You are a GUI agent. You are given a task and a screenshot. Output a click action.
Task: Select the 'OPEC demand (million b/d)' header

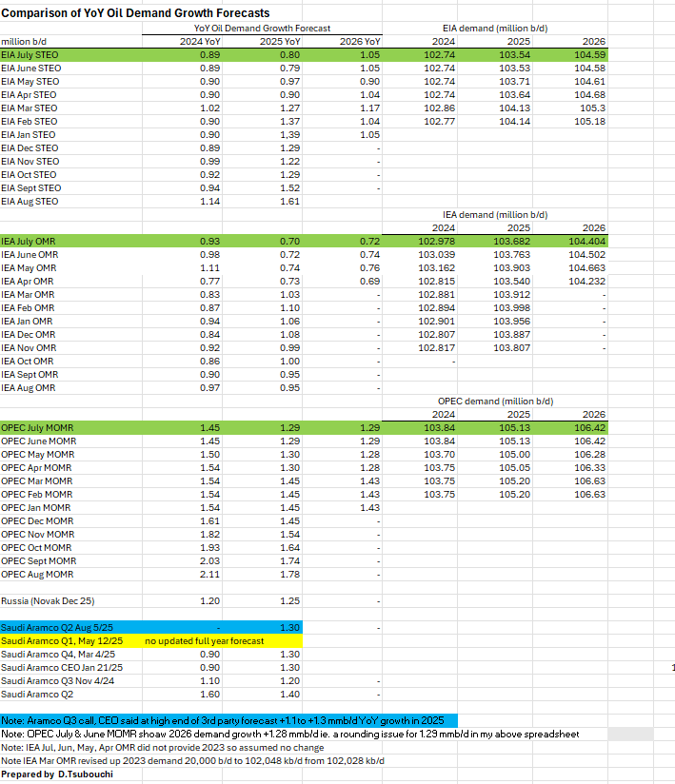click(495, 402)
